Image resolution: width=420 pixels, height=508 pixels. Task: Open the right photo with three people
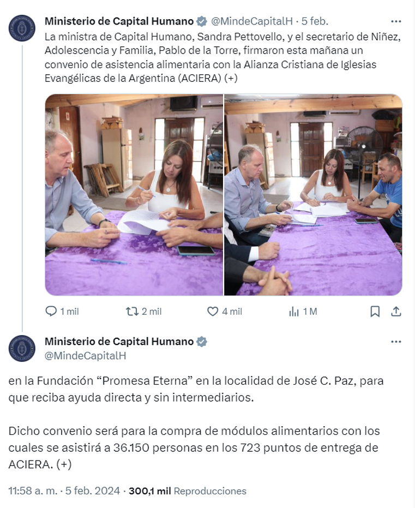coord(313,195)
